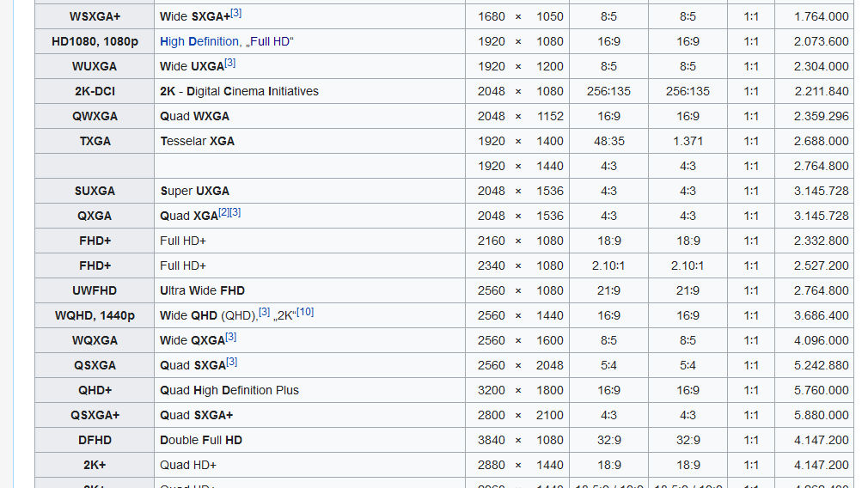Select pixel count 5.760.000

[821, 390]
